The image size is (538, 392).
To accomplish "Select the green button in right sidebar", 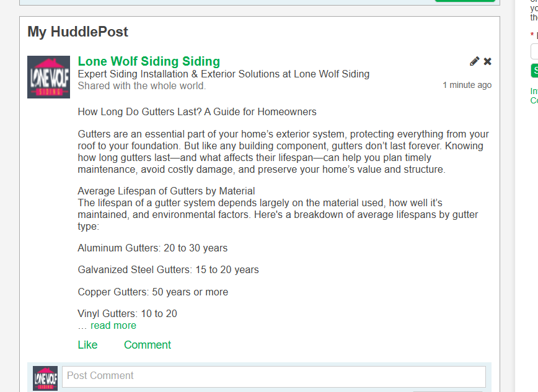I will pos(534,71).
